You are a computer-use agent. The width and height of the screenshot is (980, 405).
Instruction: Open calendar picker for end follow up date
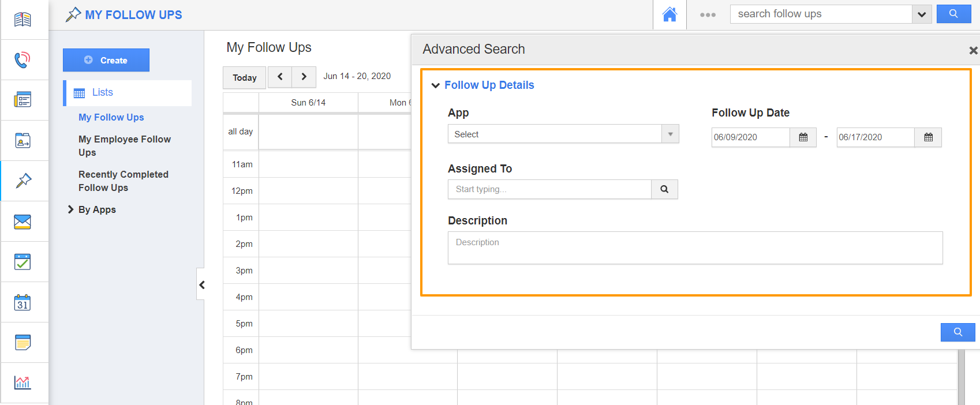928,137
